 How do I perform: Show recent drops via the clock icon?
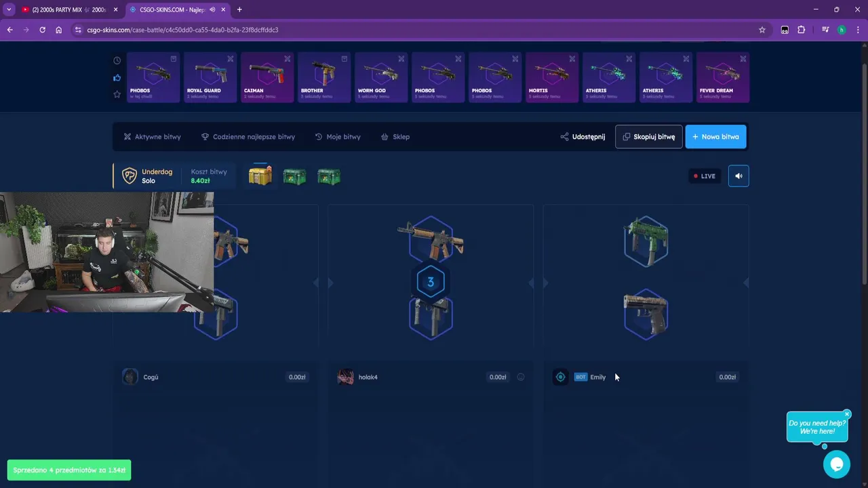(x=117, y=61)
